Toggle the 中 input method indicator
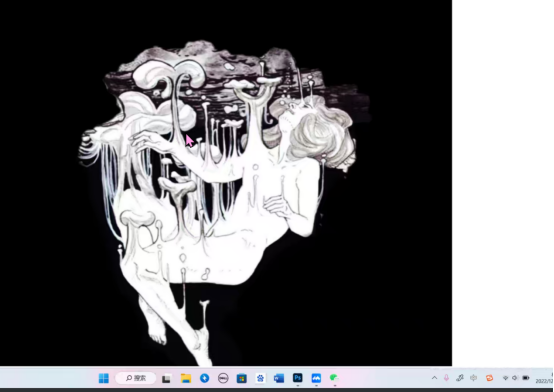 tap(473, 378)
